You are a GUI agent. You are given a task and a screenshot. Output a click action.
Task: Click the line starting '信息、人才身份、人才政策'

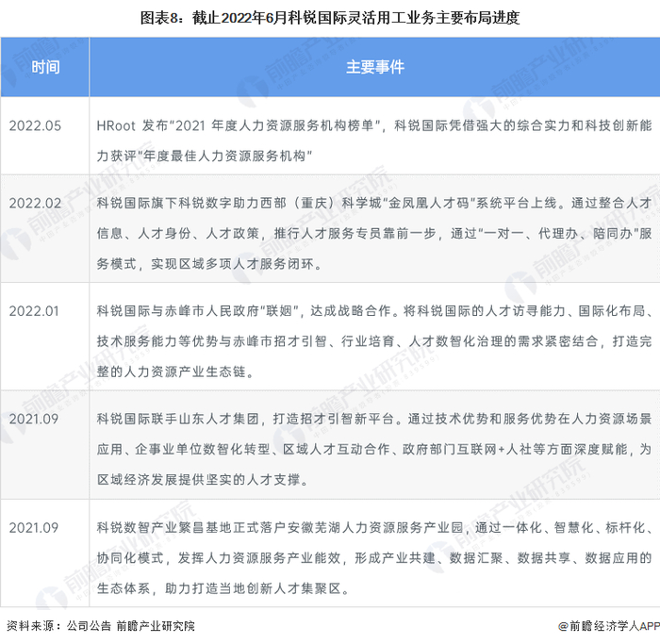[x=374, y=233]
